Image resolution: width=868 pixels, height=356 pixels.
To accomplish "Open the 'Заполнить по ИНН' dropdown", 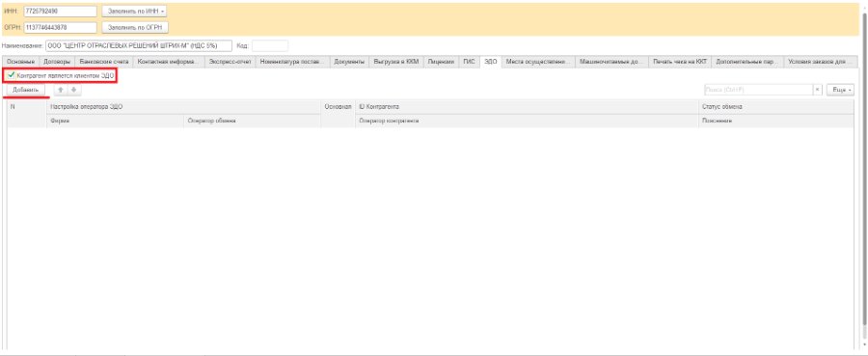I will pos(134,11).
